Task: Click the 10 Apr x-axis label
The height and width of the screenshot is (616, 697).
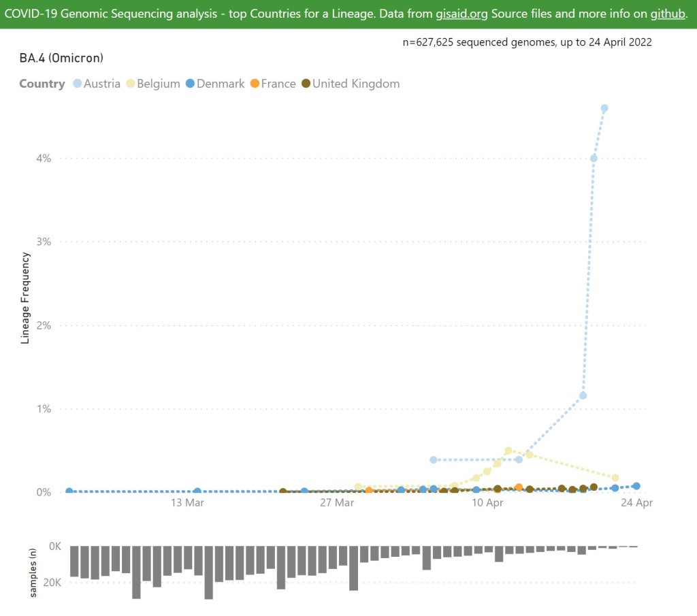Action: click(487, 503)
